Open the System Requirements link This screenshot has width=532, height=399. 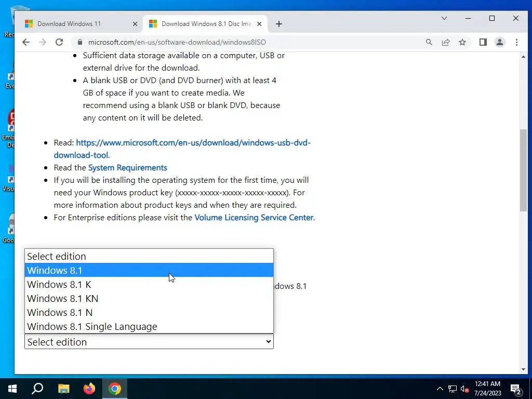pyautogui.click(x=128, y=168)
